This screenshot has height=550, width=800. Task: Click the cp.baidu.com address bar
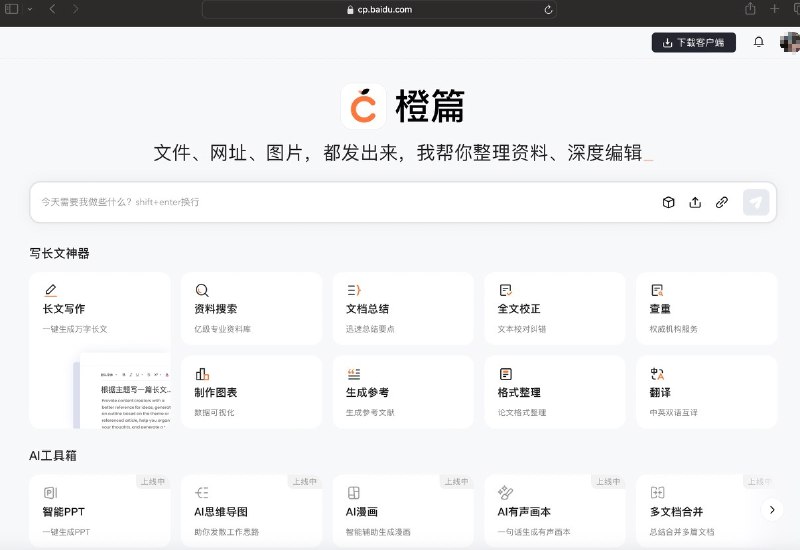coord(379,9)
